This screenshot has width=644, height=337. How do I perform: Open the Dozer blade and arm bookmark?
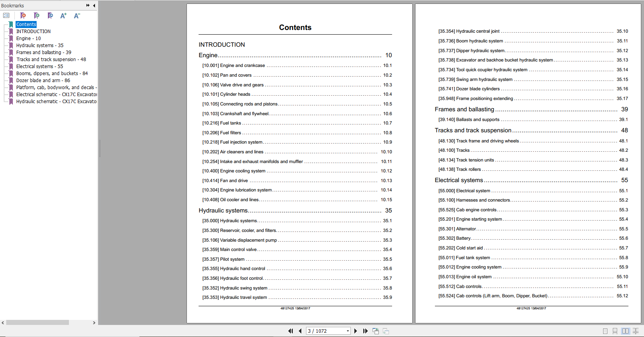[x=43, y=81]
